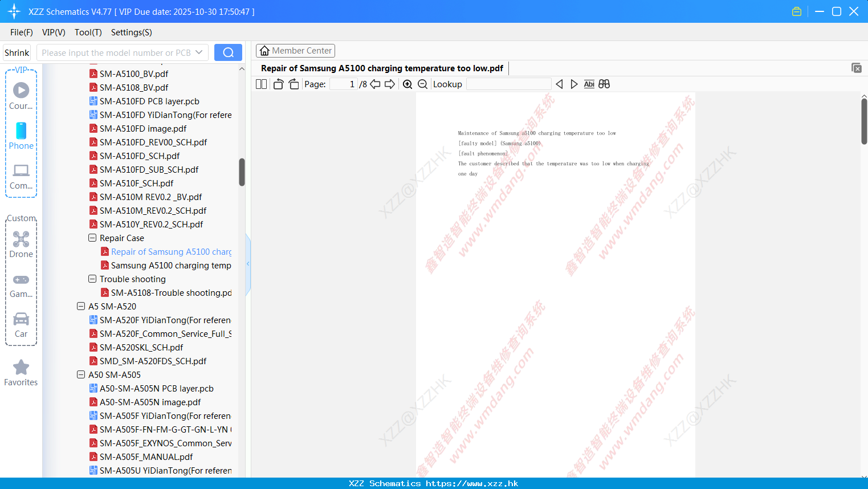Visit the www.xzz.hk link in status bar
Image resolution: width=868 pixels, height=489 pixels.
click(472, 483)
